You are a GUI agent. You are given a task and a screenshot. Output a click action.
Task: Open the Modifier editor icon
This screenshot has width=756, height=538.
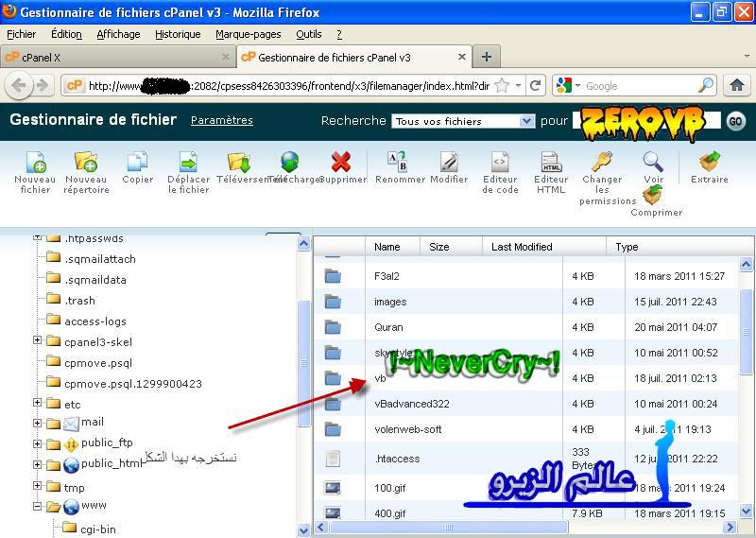click(450, 162)
